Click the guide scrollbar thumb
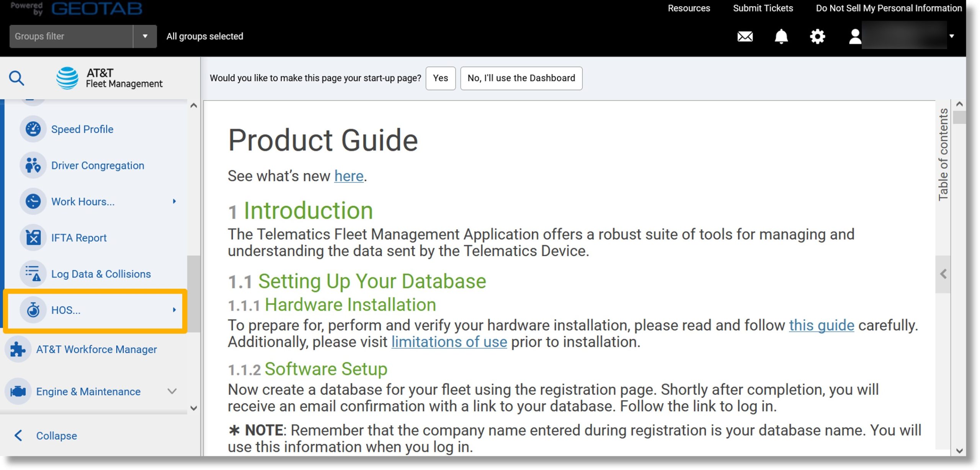Image resolution: width=980 pixels, height=470 pixels. (959, 117)
